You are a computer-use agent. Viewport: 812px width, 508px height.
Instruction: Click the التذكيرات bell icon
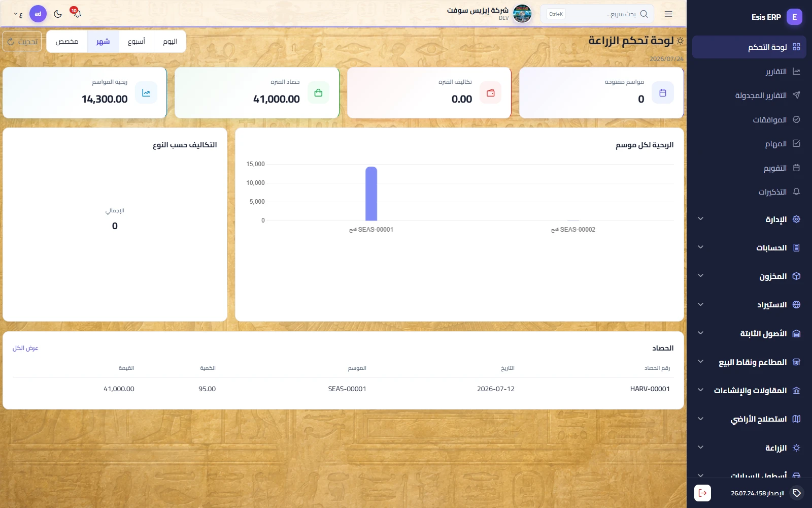point(796,192)
